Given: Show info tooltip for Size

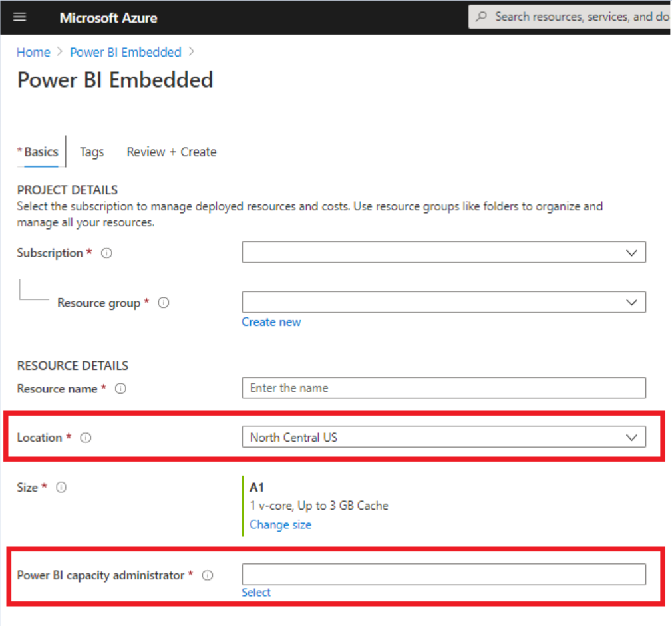Looking at the screenshot, I should coord(61,488).
